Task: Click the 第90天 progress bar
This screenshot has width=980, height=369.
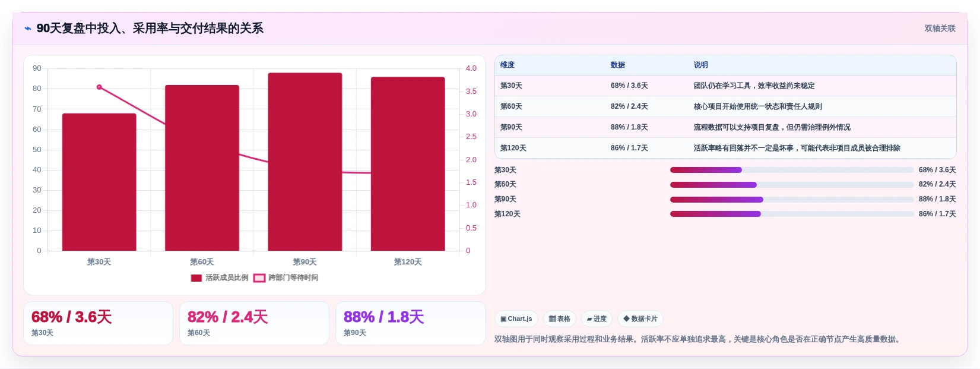Action: point(792,200)
